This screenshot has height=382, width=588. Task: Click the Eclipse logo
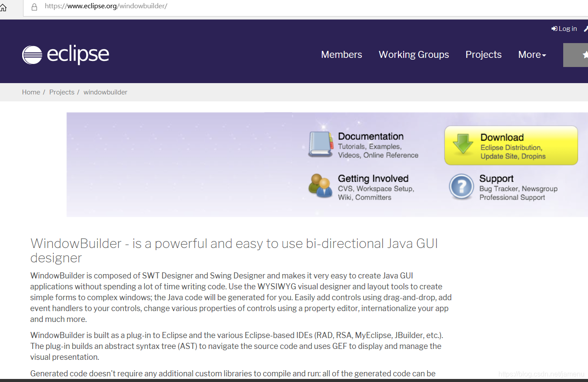(x=66, y=55)
